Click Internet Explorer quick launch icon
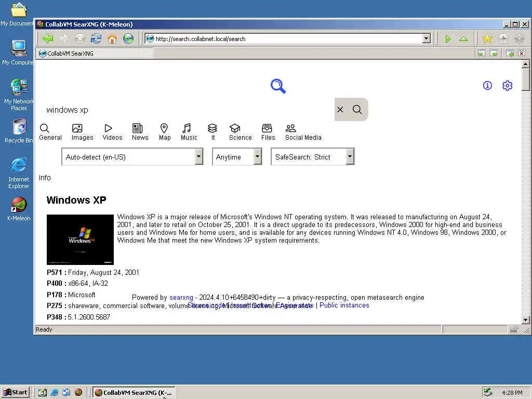This screenshot has width=532, height=399. click(54, 393)
